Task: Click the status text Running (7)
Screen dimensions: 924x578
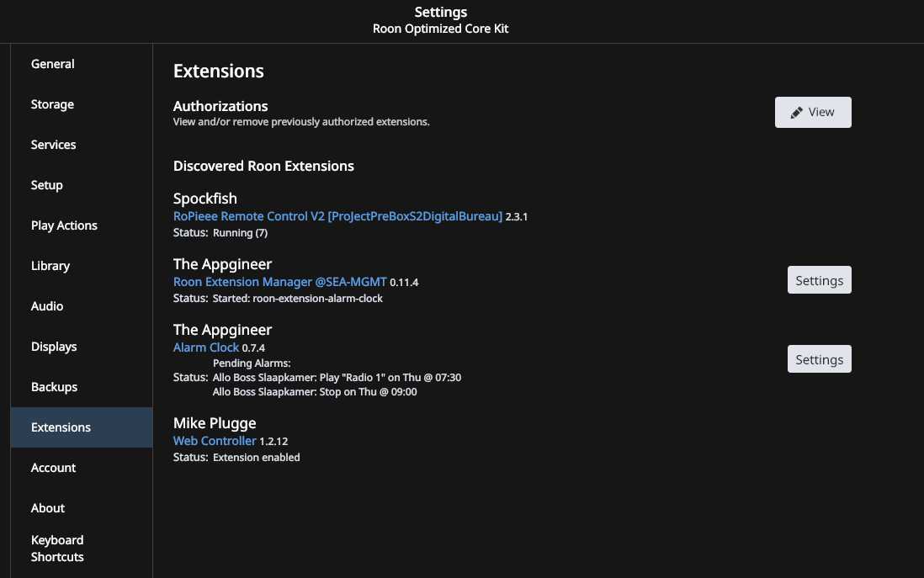Action: (240, 233)
